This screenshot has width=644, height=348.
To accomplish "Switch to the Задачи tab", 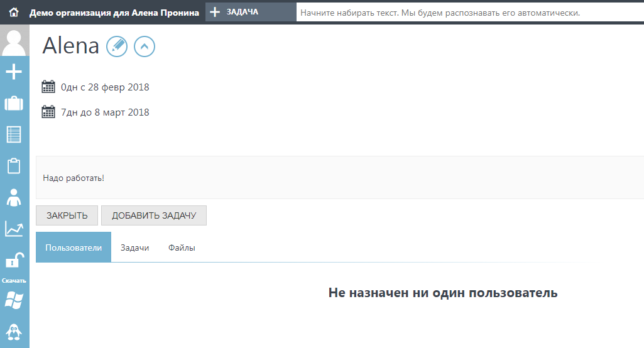I will [x=134, y=247].
